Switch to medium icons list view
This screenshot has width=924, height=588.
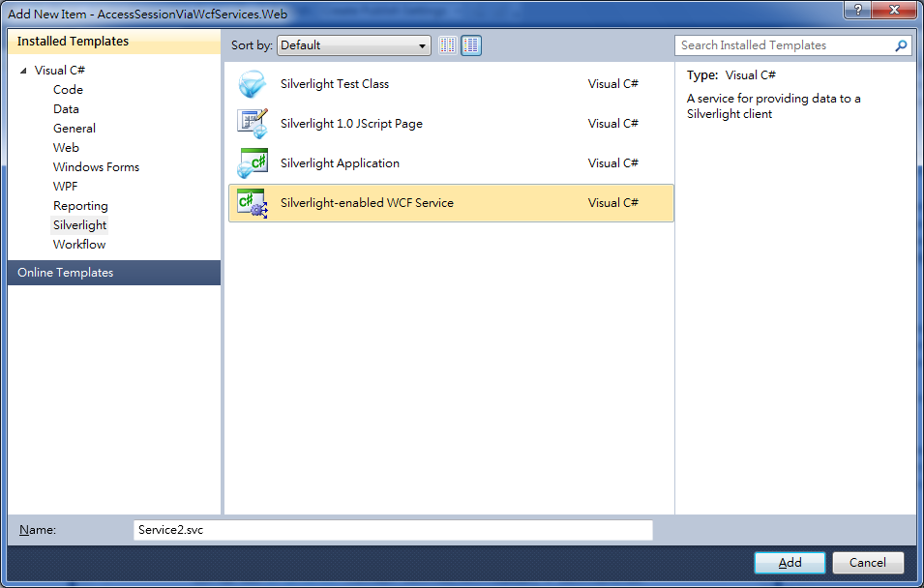pos(471,45)
